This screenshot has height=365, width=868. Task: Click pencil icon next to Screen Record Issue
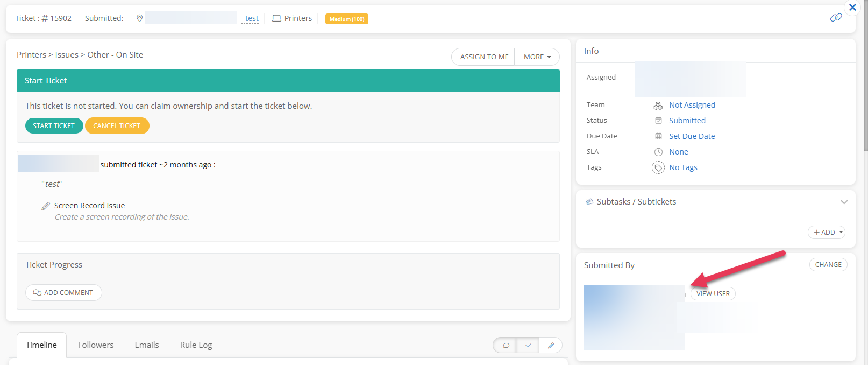click(46, 206)
